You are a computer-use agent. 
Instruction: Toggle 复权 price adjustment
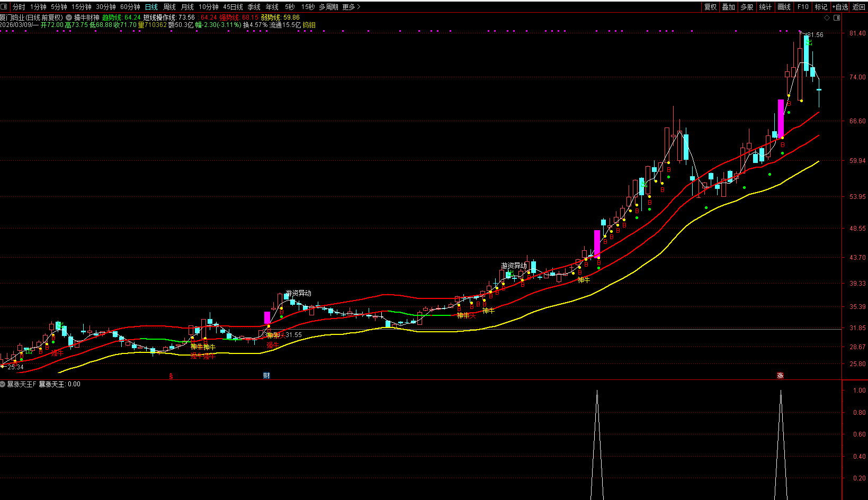click(710, 7)
